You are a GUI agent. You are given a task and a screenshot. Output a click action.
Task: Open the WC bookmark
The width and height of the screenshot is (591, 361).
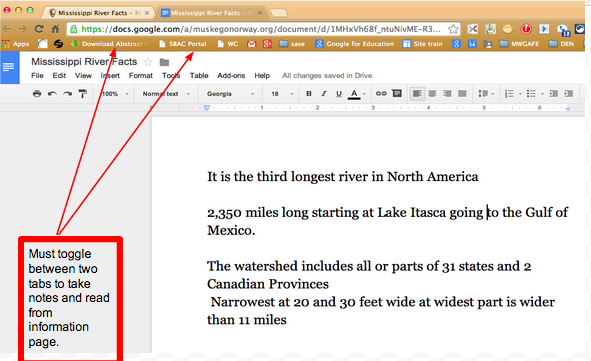(x=228, y=44)
